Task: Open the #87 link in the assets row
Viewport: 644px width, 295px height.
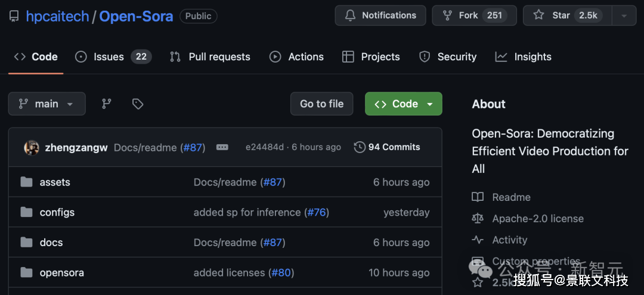Action: [x=273, y=182]
